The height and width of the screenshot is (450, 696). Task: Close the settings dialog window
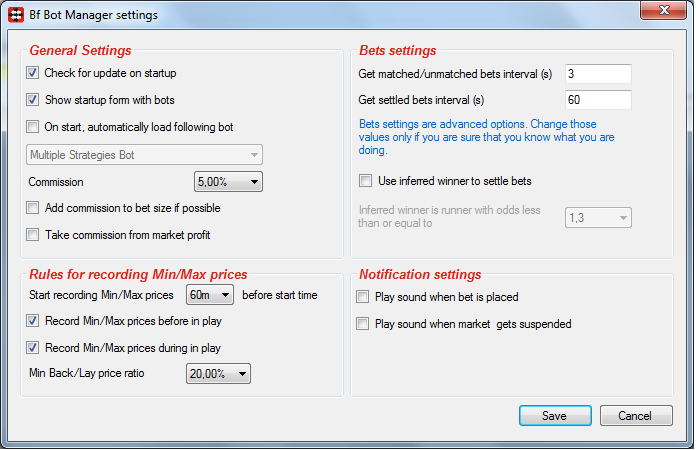tap(664, 10)
